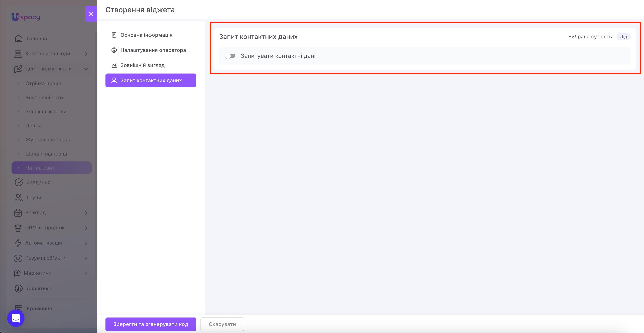Click the Групи people icon
644x333 pixels.
tap(19, 197)
